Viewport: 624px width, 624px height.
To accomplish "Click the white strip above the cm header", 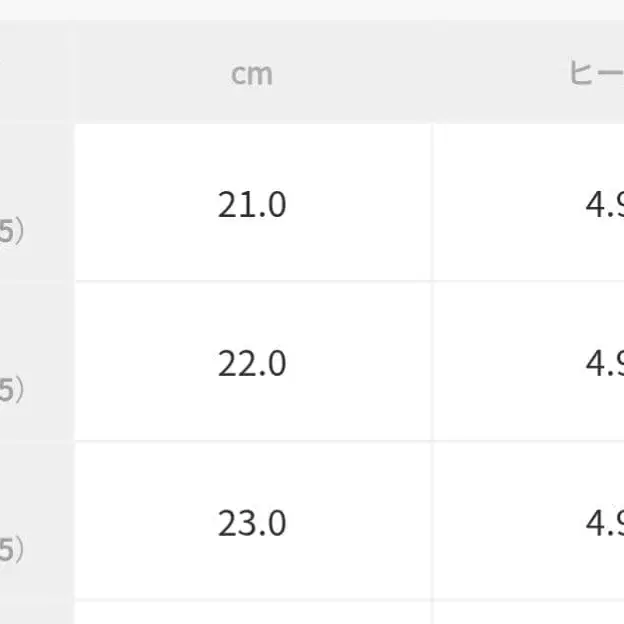I will point(252,10).
